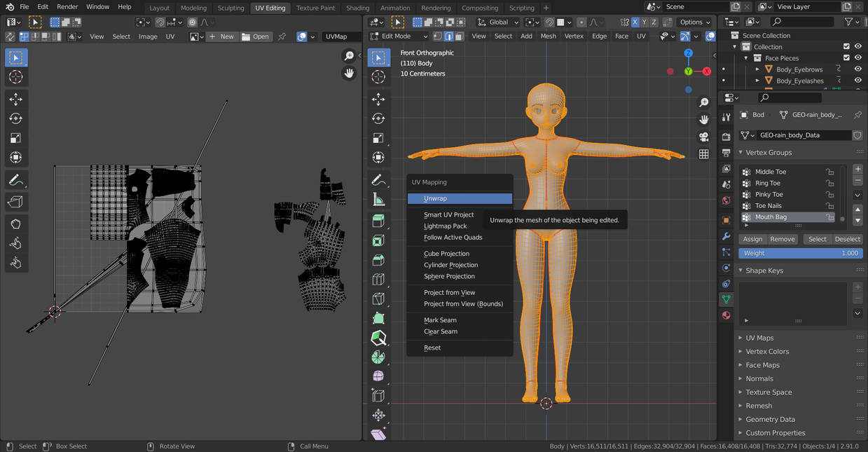Choose the Annotate pencil tool in 3D viewport

(379, 180)
